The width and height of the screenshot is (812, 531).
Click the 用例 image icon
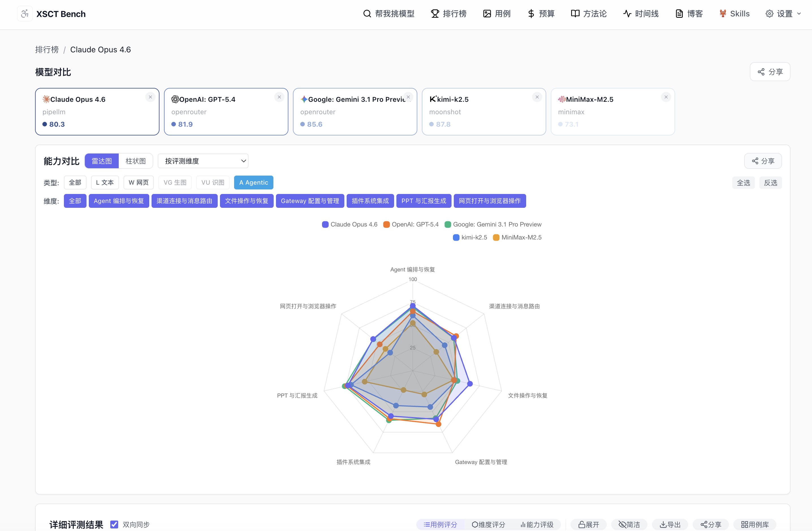point(487,14)
